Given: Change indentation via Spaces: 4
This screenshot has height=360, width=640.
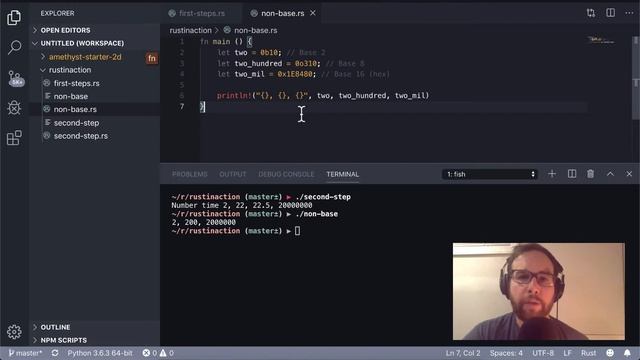Looking at the screenshot, I should pyautogui.click(x=506, y=353).
